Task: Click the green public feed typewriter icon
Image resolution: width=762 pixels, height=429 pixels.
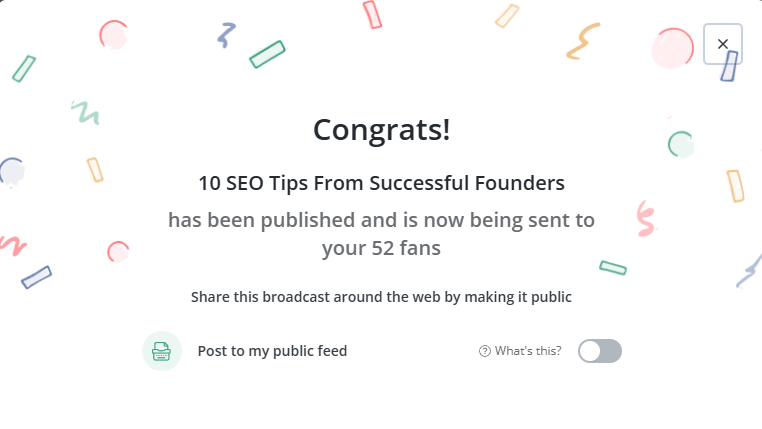Action: [x=162, y=351]
